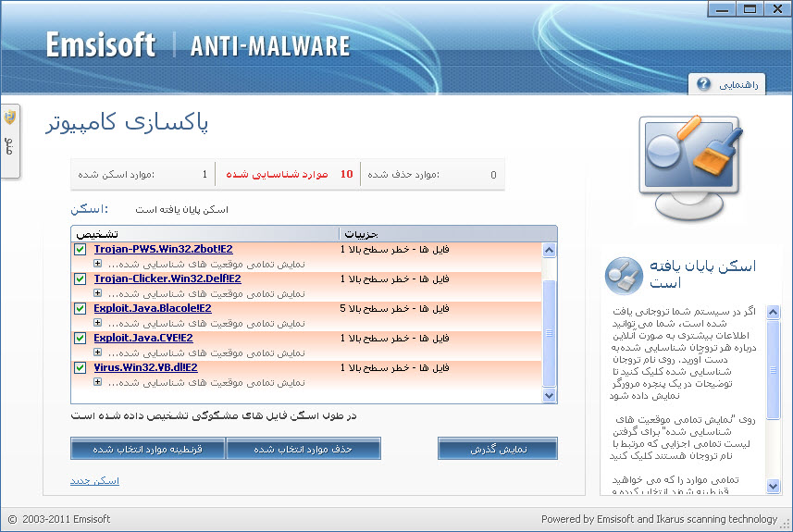Click the info panel scroll down arrow
The image size is (793, 532).
773,487
